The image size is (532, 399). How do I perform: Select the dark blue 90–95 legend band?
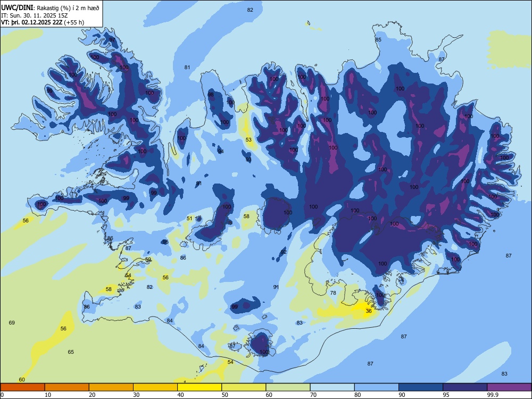(421, 387)
